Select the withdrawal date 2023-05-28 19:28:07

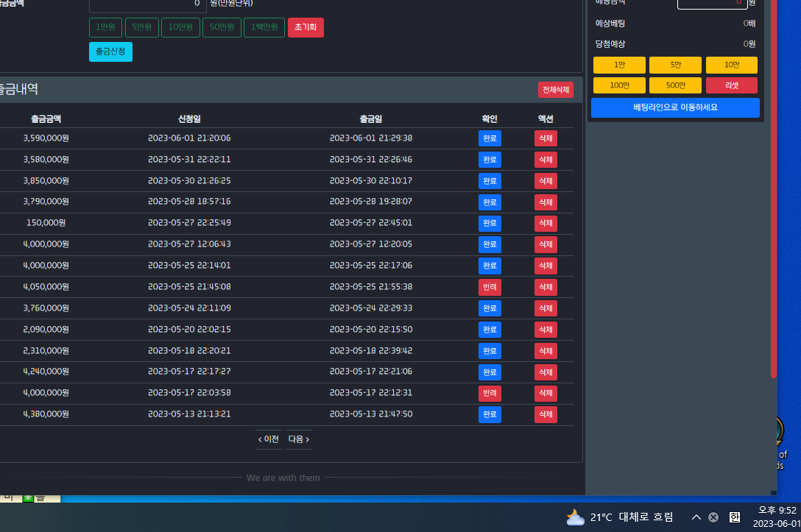click(371, 202)
